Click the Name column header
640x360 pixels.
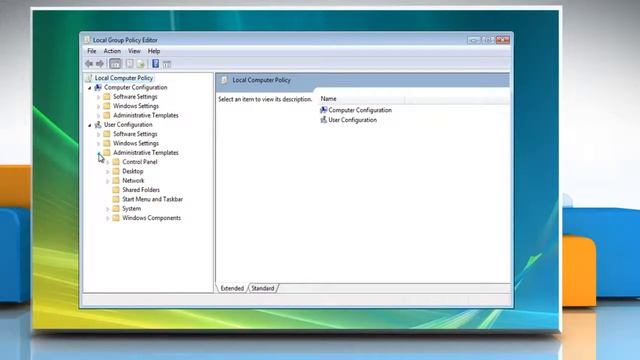pos(362,99)
